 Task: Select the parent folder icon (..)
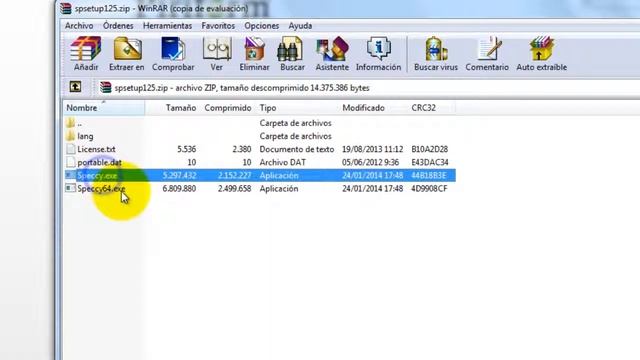(x=70, y=122)
